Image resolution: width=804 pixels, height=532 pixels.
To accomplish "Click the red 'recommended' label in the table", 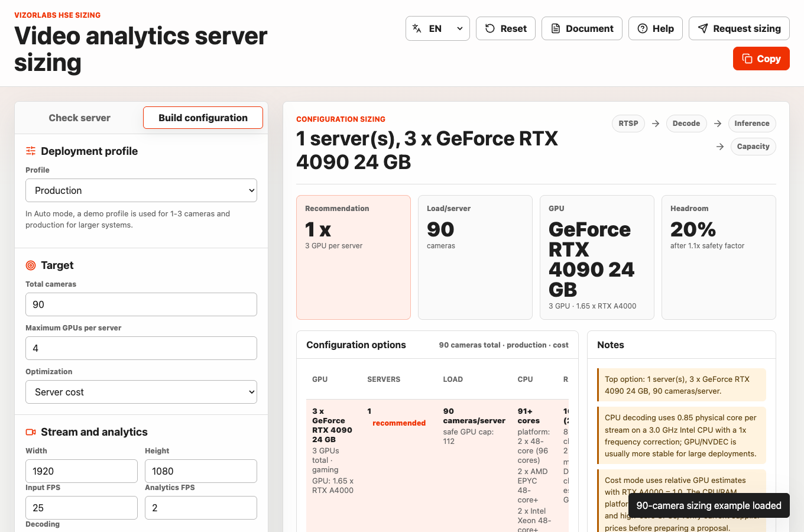I will [x=399, y=423].
